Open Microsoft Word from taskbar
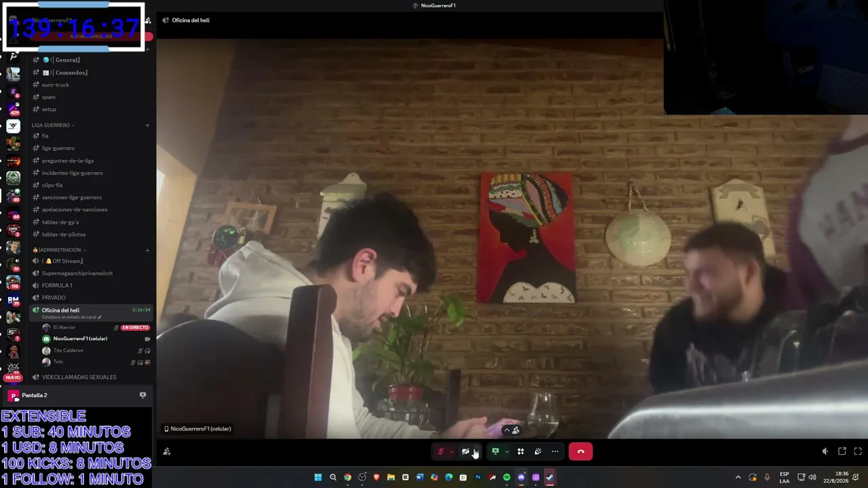868x488 pixels. coord(420,477)
